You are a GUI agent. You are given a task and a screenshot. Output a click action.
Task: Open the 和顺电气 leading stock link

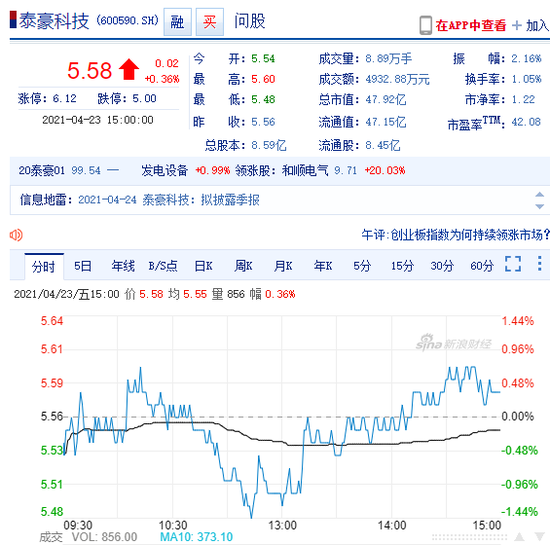(x=305, y=170)
